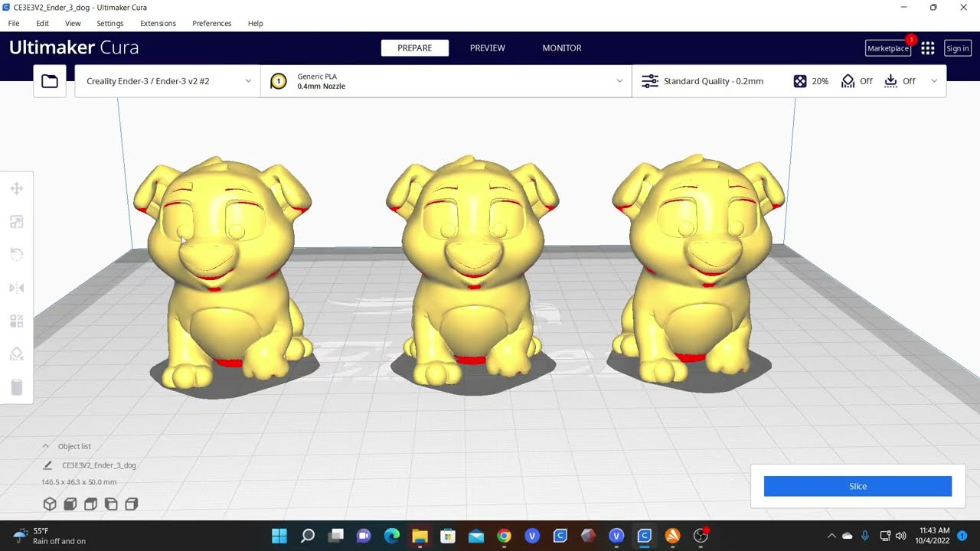Click the infill 20% icon
The image size is (980, 551).
click(x=800, y=81)
